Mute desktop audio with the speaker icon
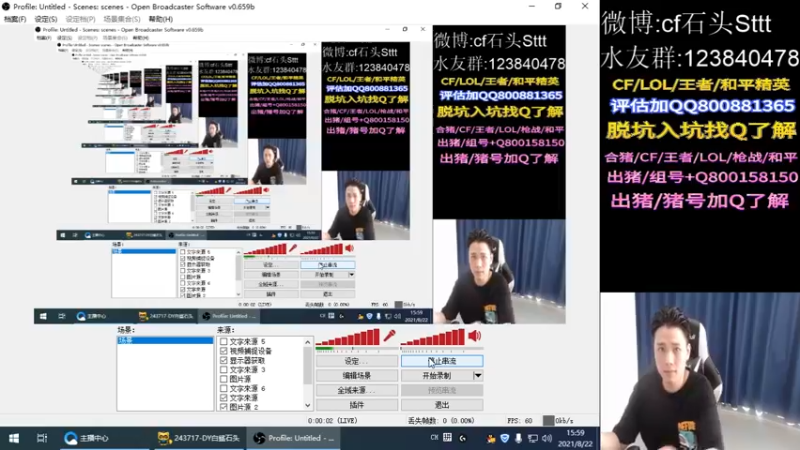The image size is (800, 450). coord(474,335)
